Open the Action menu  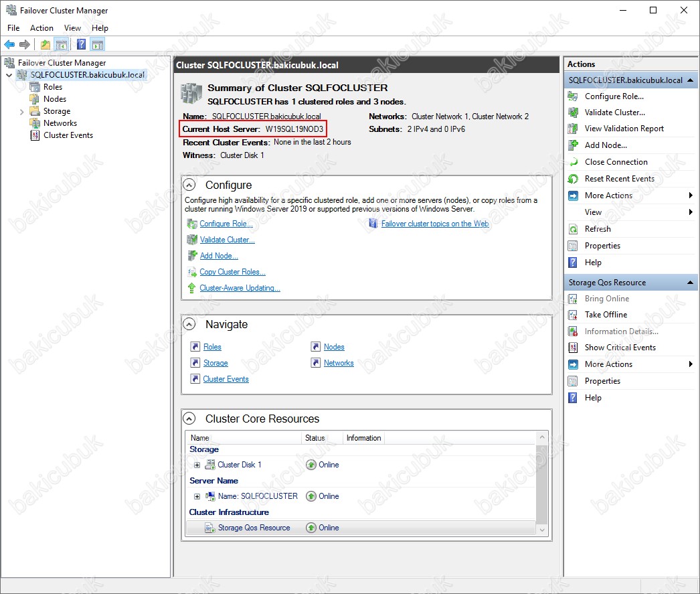tap(41, 27)
